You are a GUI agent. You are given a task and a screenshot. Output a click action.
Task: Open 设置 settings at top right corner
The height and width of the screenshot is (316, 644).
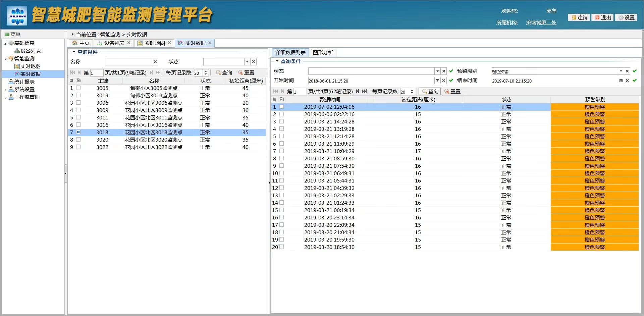click(x=627, y=17)
